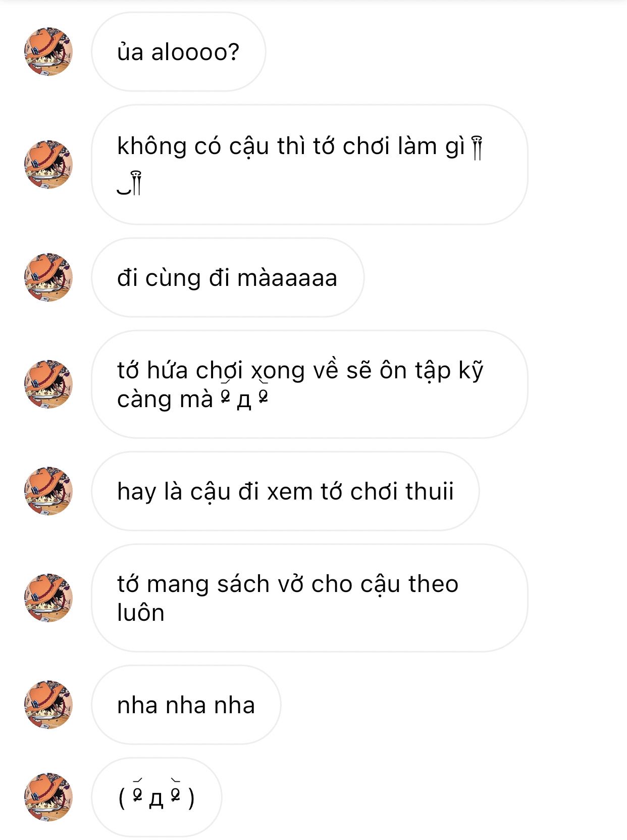
Task: Select the "ủa aloooo?" message bubble
Action: click(x=178, y=52)
